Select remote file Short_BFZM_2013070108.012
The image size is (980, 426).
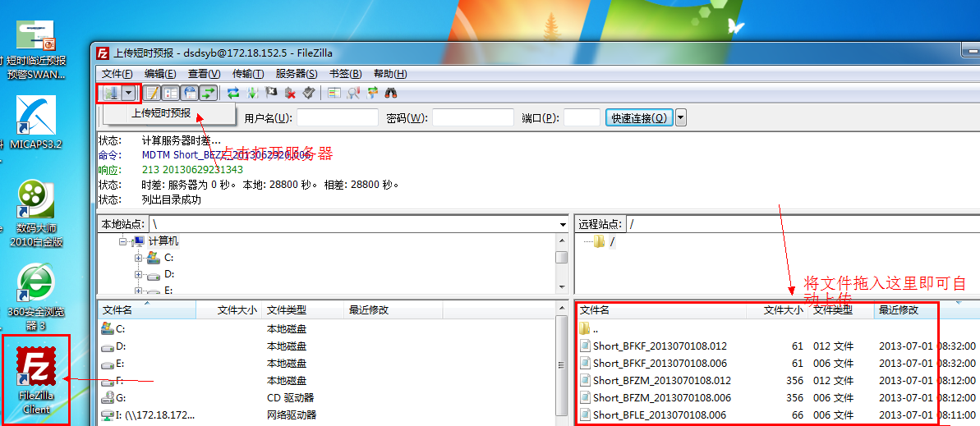(662, 380)
